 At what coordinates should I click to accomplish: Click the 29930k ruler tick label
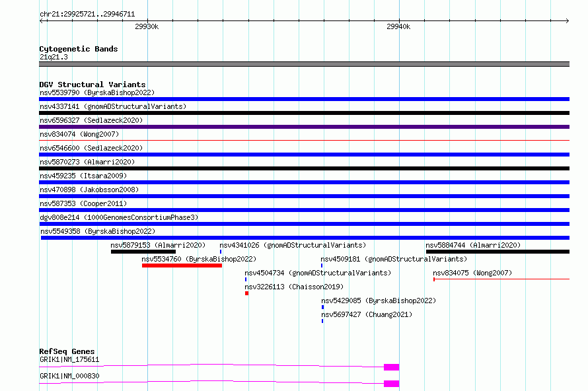[x=147, y=26]
